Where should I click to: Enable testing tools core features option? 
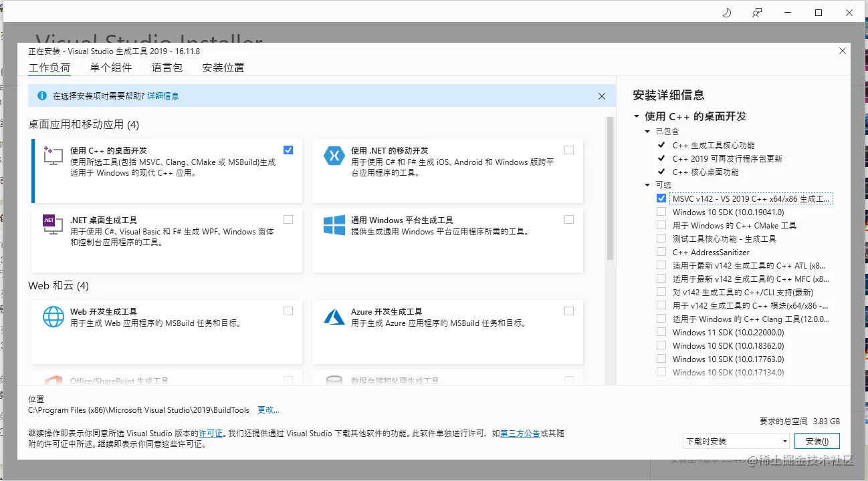(661, 238)
